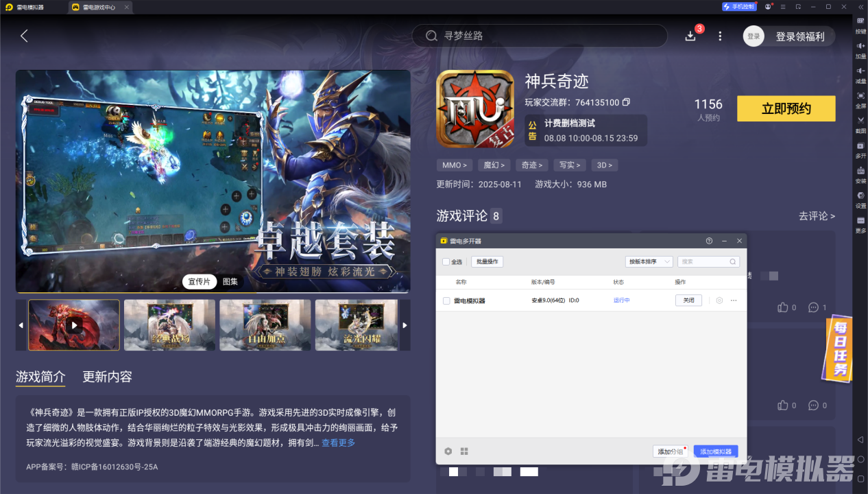Click 去评论 to write a review
Image resolution: width=868 pixels, height=494 pixels.
(x=817, y=216)
